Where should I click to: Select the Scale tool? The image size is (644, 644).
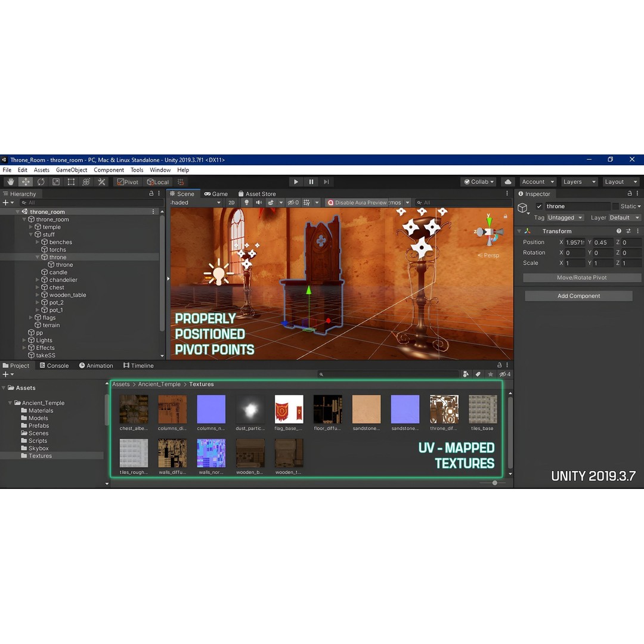[56, 182]
